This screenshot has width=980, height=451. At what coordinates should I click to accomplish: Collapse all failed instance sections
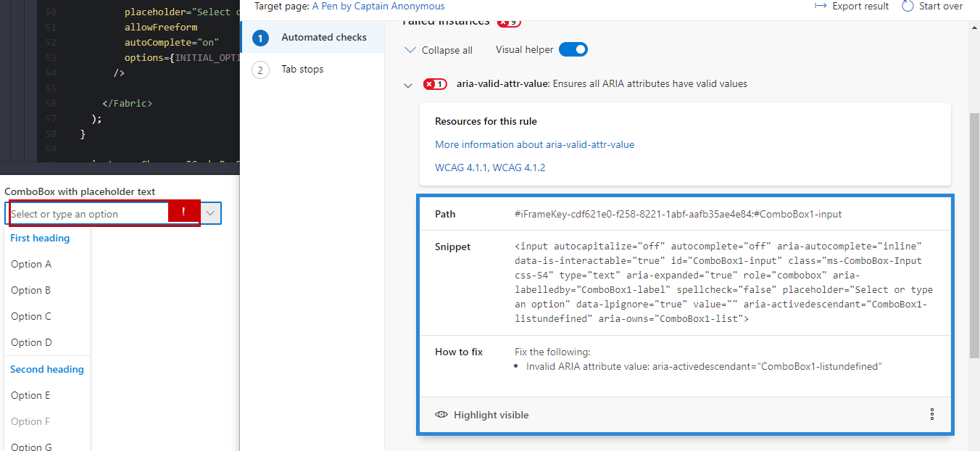click(439, 50)
